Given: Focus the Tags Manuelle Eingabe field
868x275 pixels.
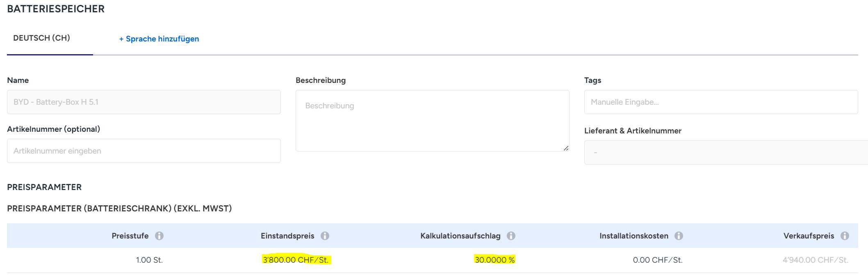Looking at the screenshot, I should pyautogui.click(x=720, y=102).
